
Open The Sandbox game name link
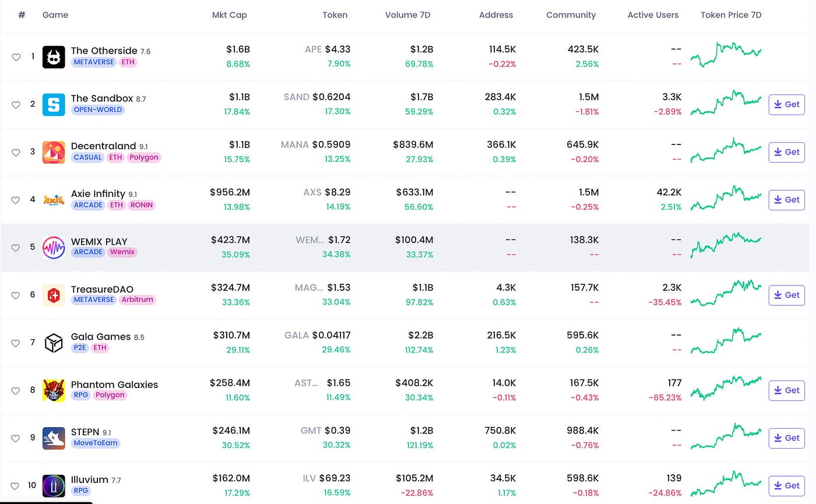point(102,98)
